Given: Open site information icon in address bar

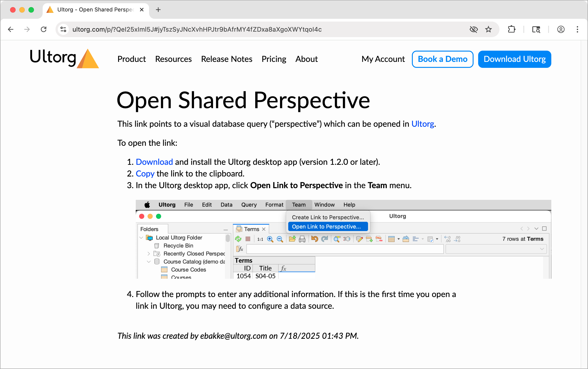Looking at the screenshot, I should click(64, 30).
